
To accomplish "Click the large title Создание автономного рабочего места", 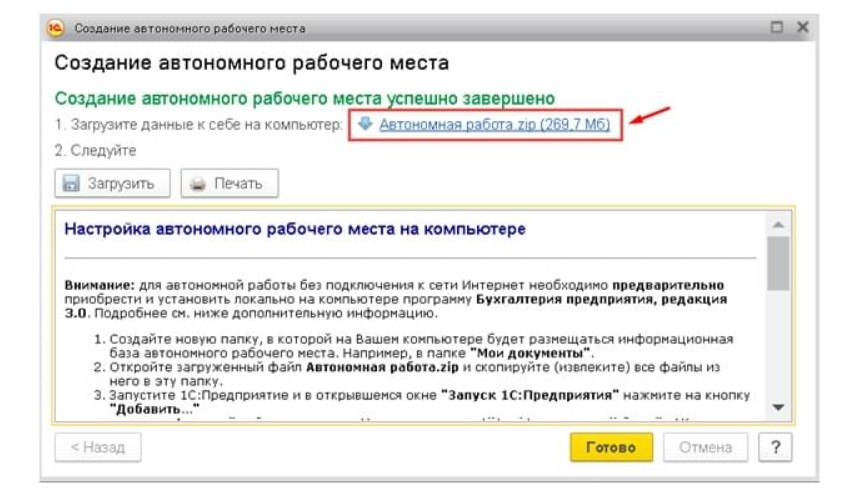I will 252,63.
